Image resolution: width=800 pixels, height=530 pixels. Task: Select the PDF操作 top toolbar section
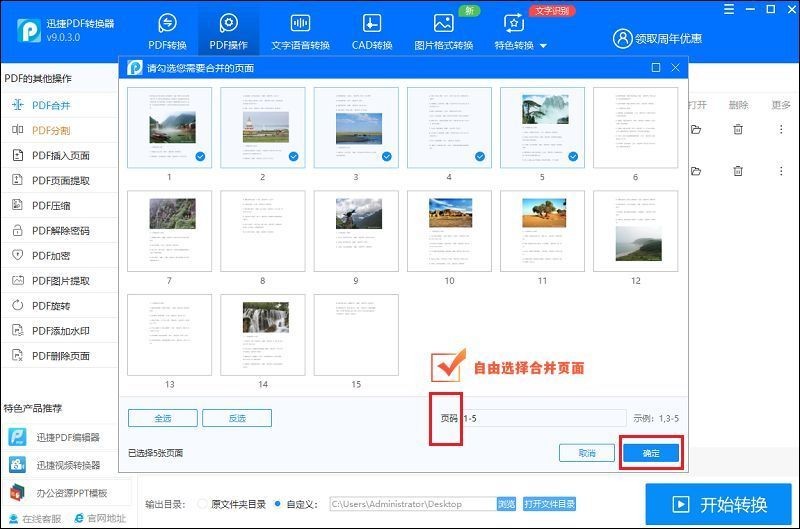pyautogui.click(x=228, y=32)
